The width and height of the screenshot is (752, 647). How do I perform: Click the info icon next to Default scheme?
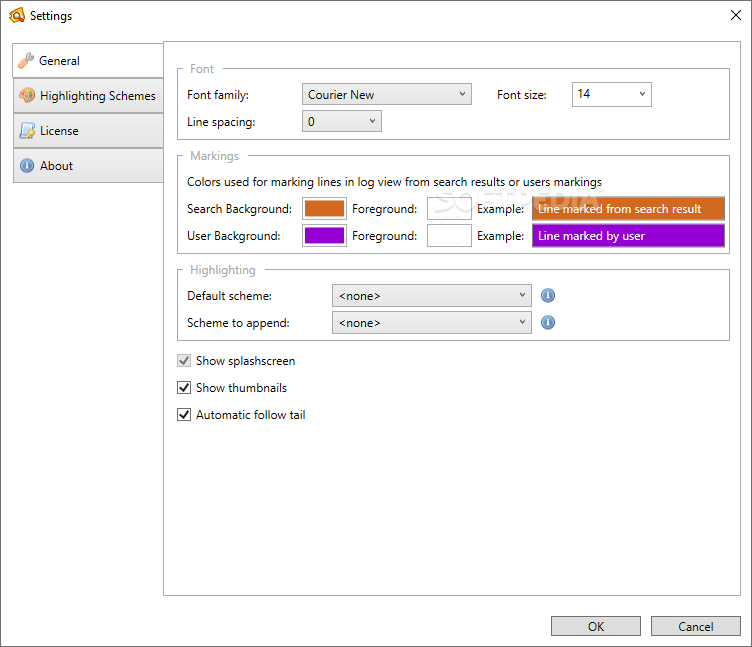(x=548, y=295)
